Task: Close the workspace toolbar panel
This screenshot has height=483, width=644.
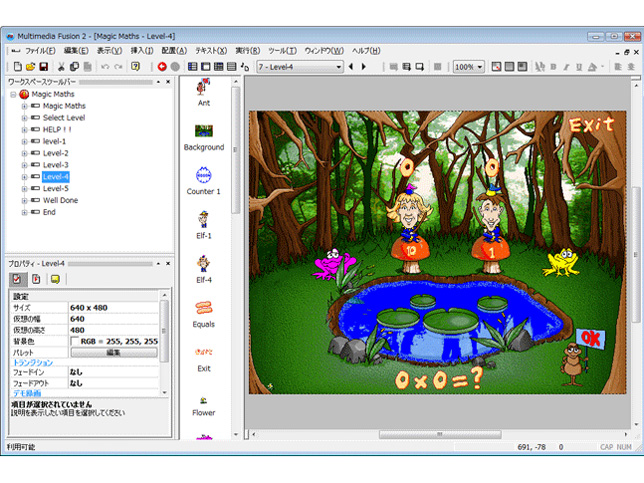Action: [168, 82]
